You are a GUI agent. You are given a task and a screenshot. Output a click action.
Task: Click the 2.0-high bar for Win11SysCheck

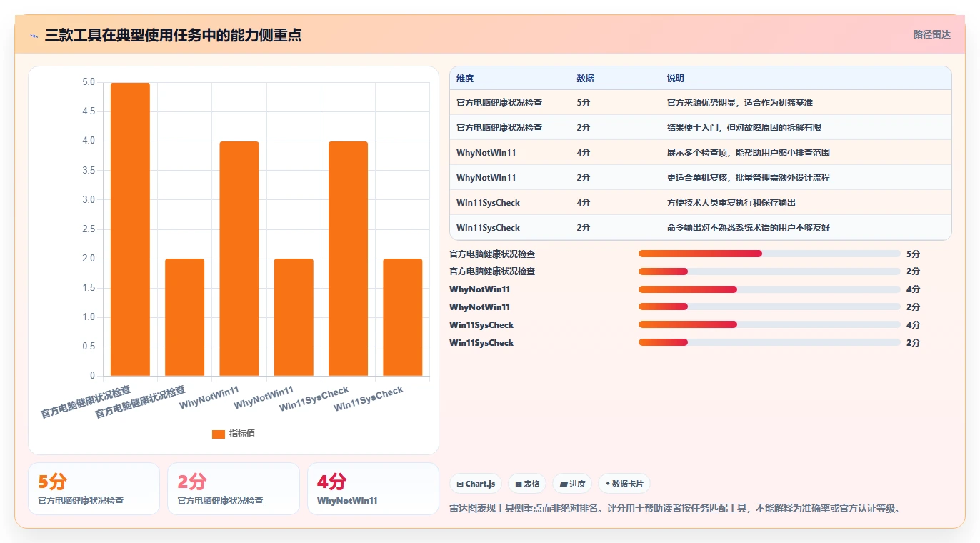coord(403,317)
